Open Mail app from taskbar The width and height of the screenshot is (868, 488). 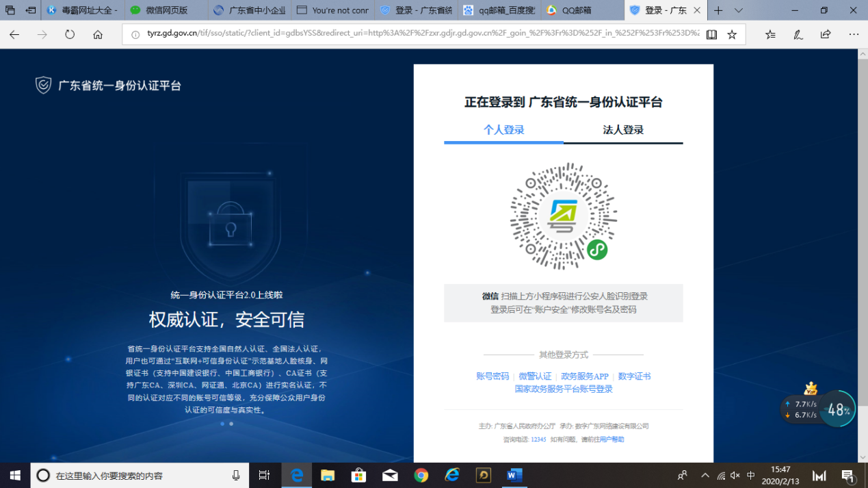390,475
